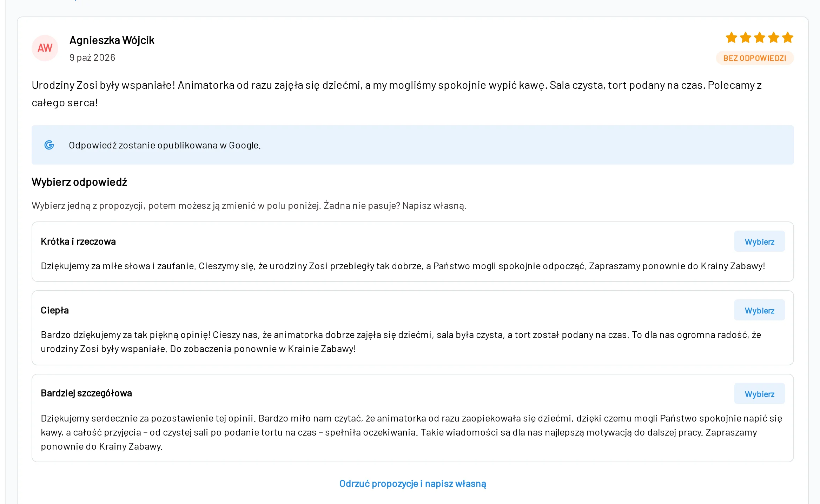The image size is (820, 504).
Task: Click the 'Wybierz odpowiedź' section title
Action: [79, 182]
